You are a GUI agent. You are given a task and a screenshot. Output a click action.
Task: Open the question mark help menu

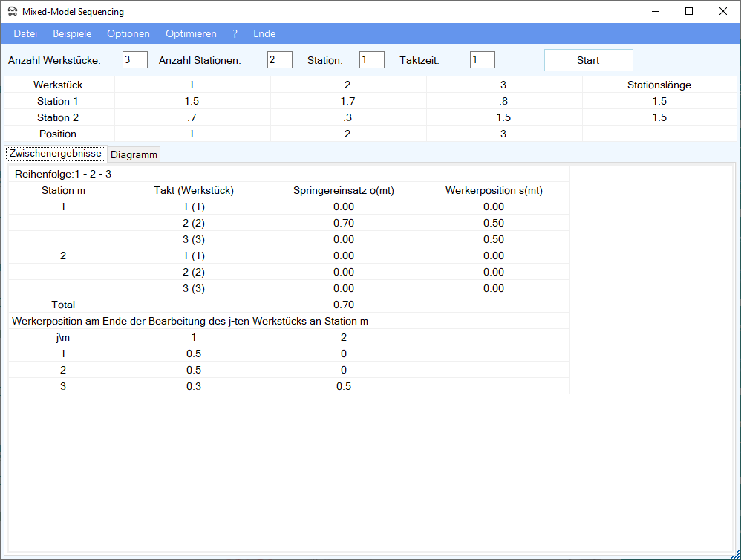(x=235, y=33)
